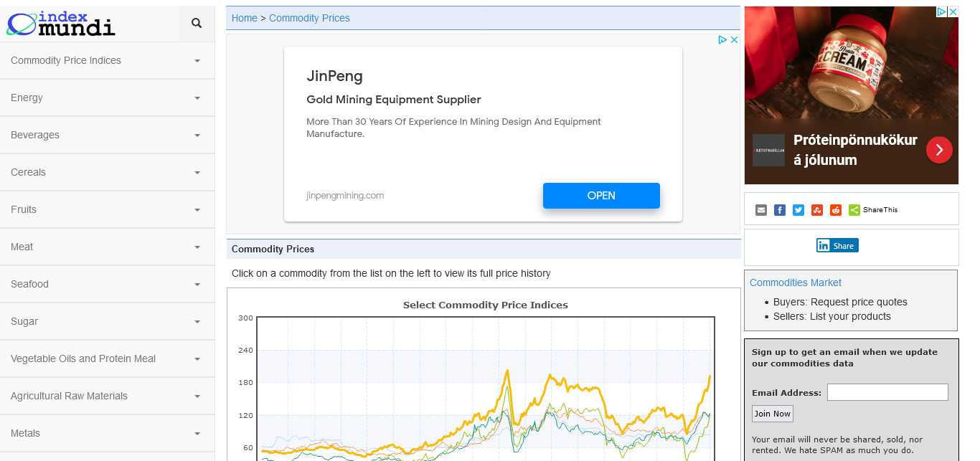Expand Commodity Price Indices menu
Screen dimensions: 980x461
(197, 61)
